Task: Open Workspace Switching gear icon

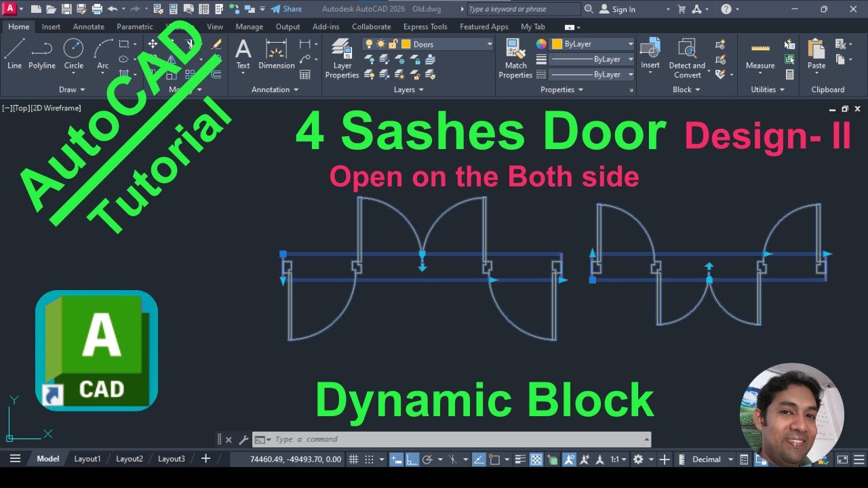Action: pos(638,459)
